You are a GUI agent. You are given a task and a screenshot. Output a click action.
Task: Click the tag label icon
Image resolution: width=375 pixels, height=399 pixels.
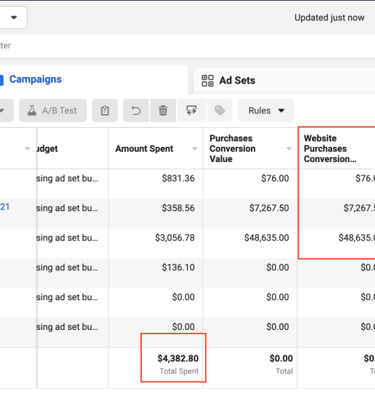(x=220, y=110)
